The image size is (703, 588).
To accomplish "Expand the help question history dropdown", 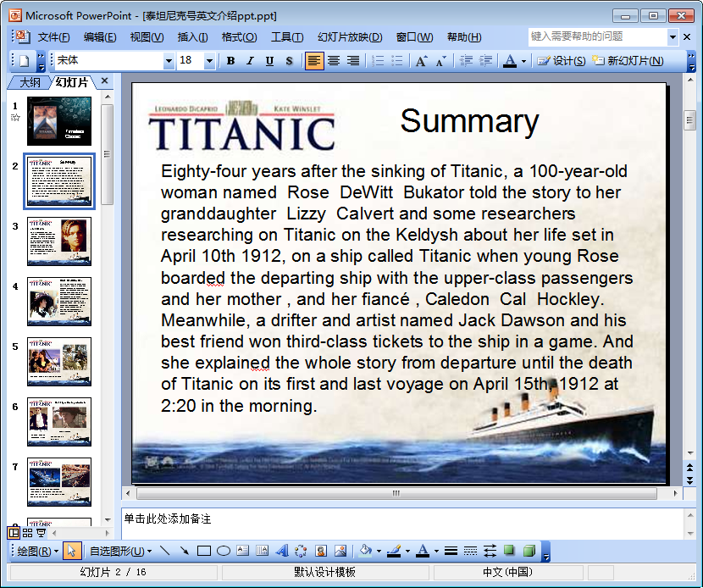I will [673, 36].
